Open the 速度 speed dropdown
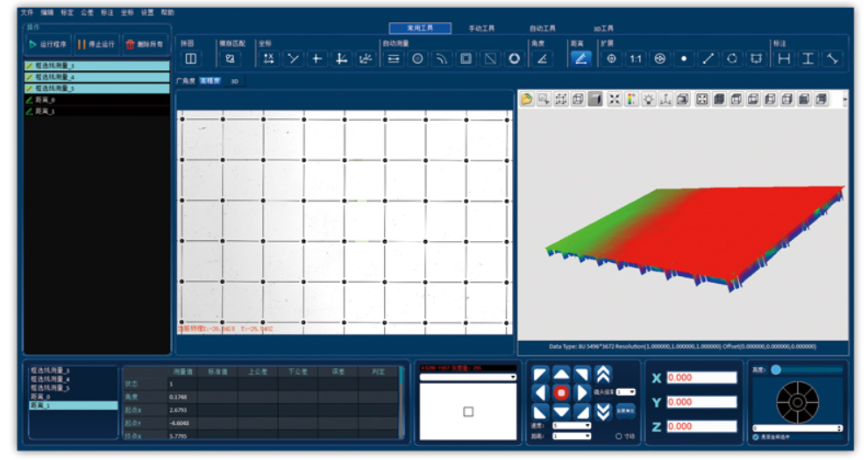The width and height of the screenshot is (868, 460). (x=572, y=426)
